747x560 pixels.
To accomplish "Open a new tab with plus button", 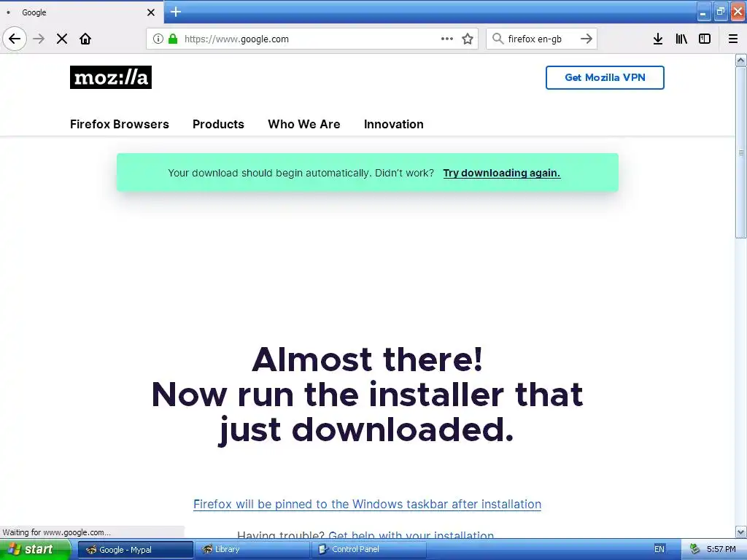I will tap(176, 12).
